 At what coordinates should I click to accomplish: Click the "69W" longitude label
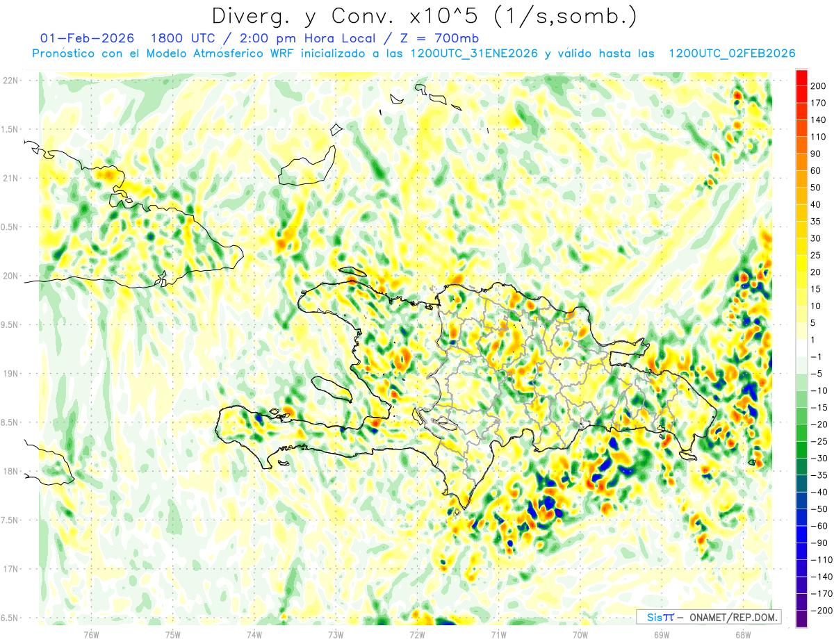point(661,634)
